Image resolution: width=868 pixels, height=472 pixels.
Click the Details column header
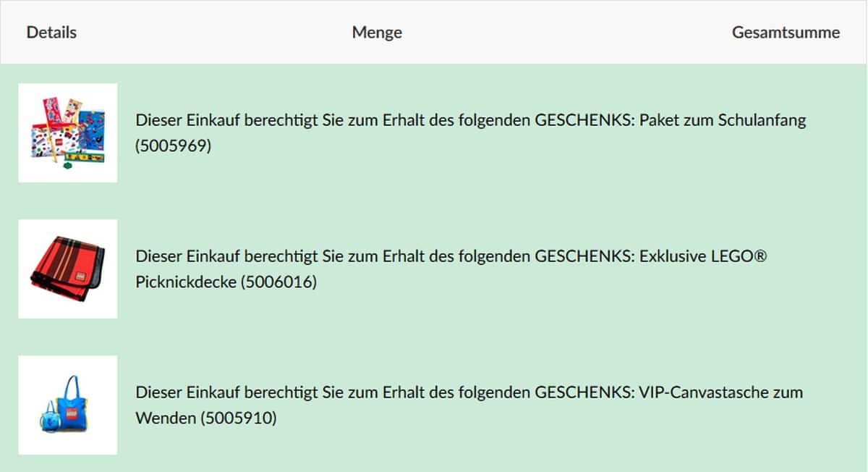click(x=51, y=33)
